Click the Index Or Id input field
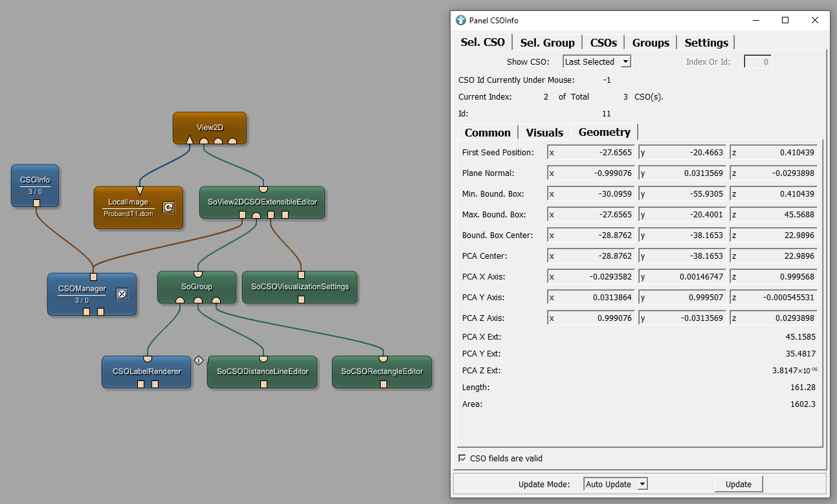 (x=757, y=61)
